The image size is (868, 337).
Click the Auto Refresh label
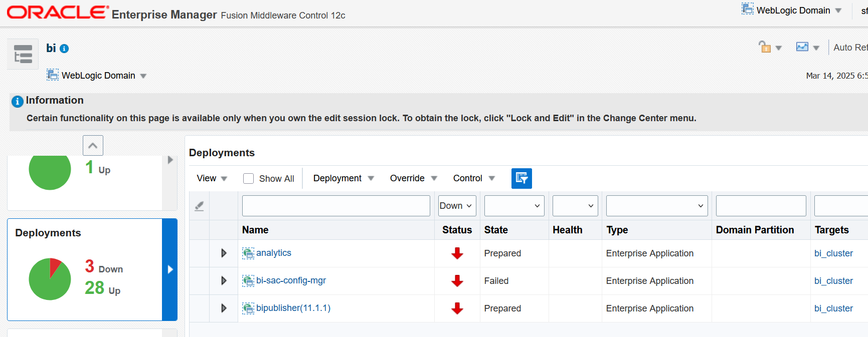point(850,48)
